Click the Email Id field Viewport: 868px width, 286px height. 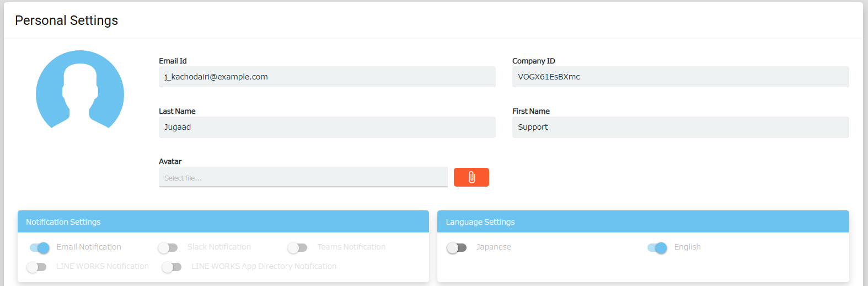[327, 77]
